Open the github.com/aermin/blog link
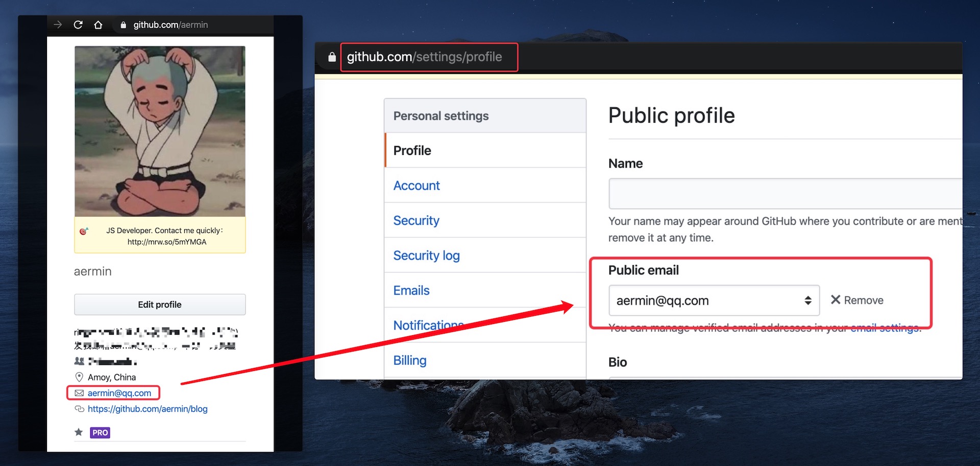This screenshot has height=466, width=980. [148, 409]
